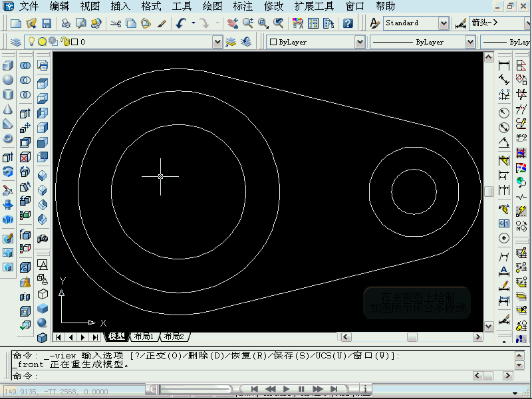
Task: Select the Cone solid tool
Action: [8, 109]
